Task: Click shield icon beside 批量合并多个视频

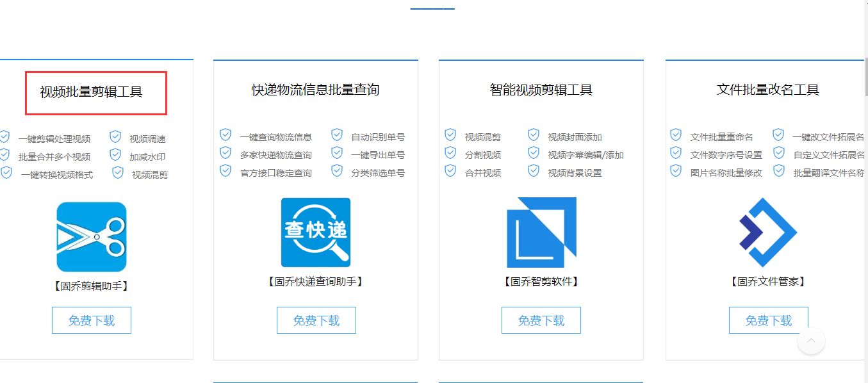Action: click(4, 154)
